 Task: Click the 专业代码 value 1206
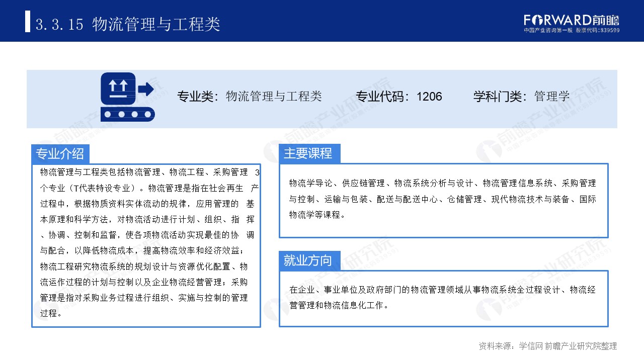point(432,96)
